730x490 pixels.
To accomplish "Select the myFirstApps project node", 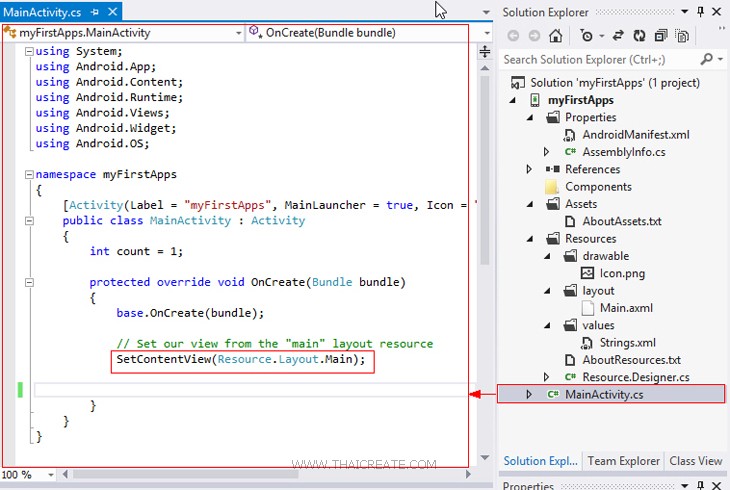I will point(581,100).
